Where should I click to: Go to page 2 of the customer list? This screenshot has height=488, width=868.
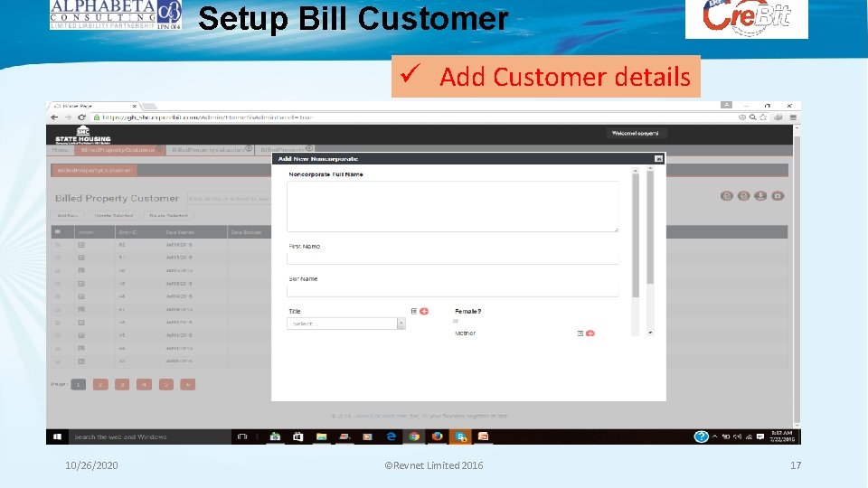tap(100, 385)
